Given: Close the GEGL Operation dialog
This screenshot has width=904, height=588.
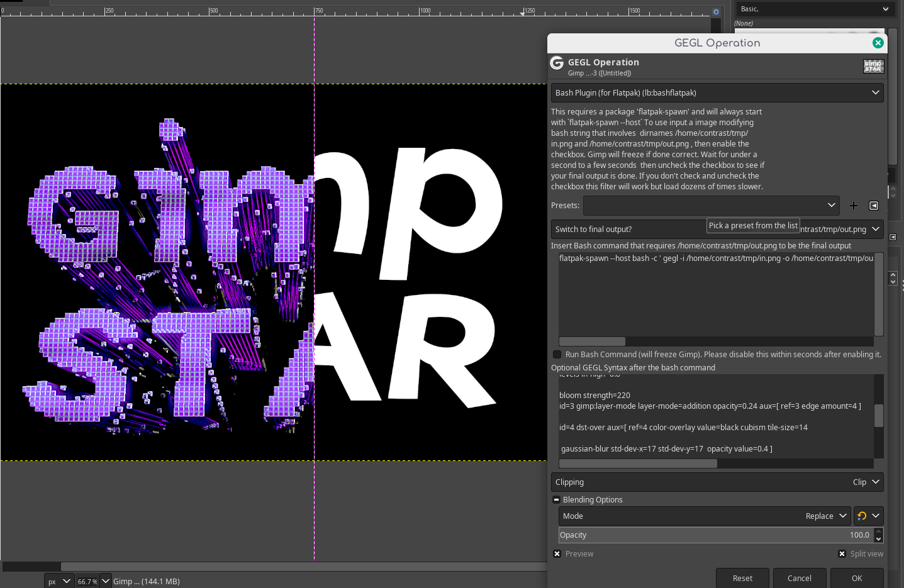Looking at the screenshot, I should point(878,43).
